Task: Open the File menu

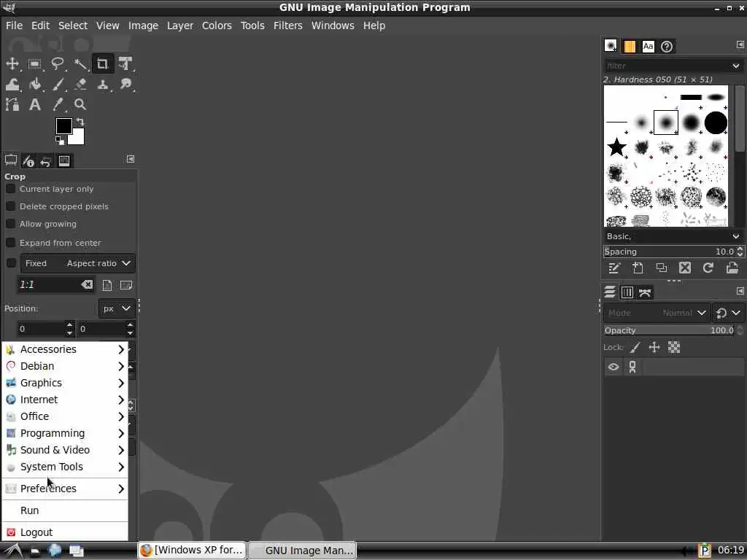Action: [14, 26]
